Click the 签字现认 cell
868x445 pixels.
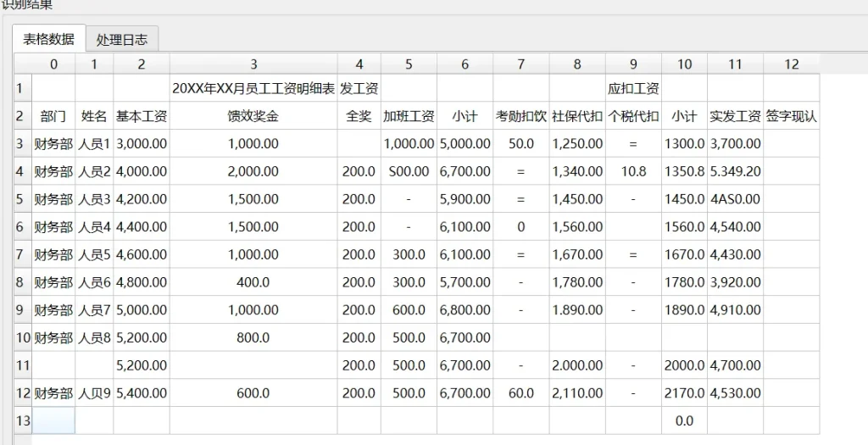(791, 116)
